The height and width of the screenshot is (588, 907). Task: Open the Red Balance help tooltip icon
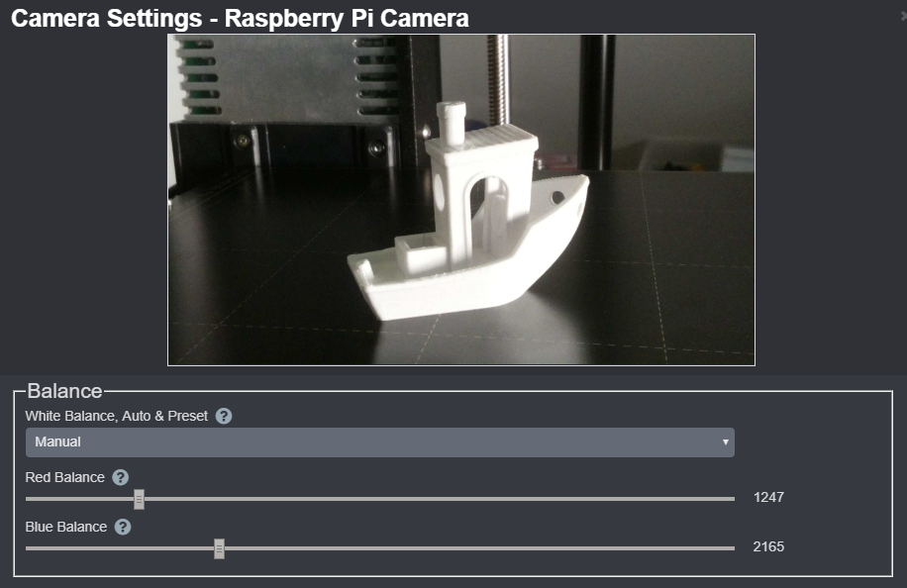coord(120,477)
